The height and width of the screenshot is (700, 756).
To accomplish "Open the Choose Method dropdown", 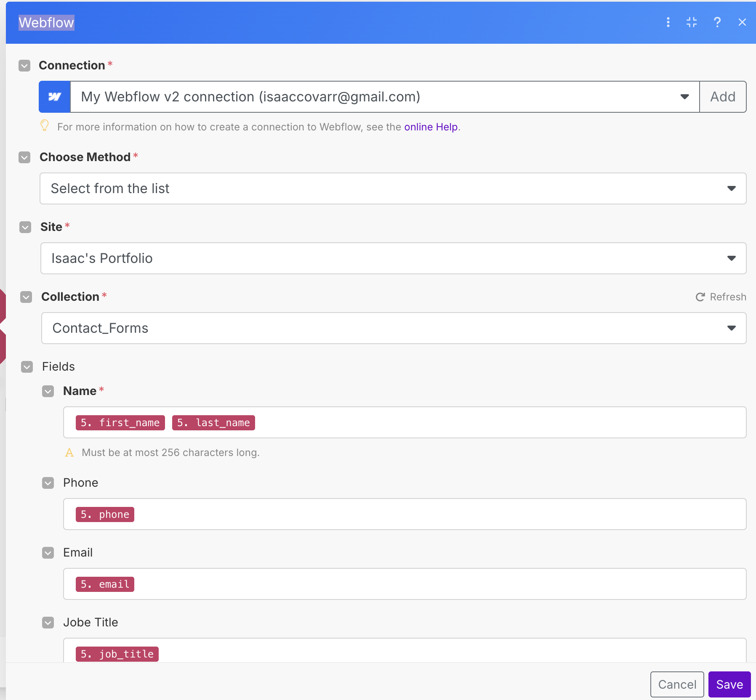I will click(393, 188).
